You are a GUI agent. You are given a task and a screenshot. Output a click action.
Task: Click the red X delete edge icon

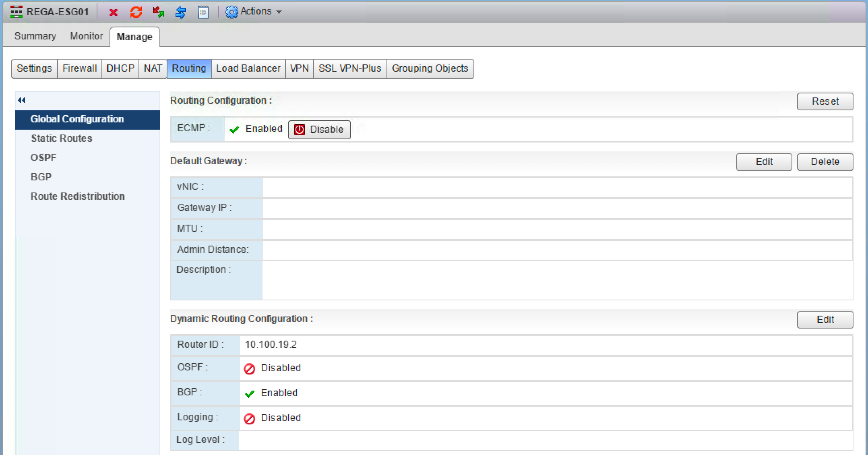click(114, 12)
